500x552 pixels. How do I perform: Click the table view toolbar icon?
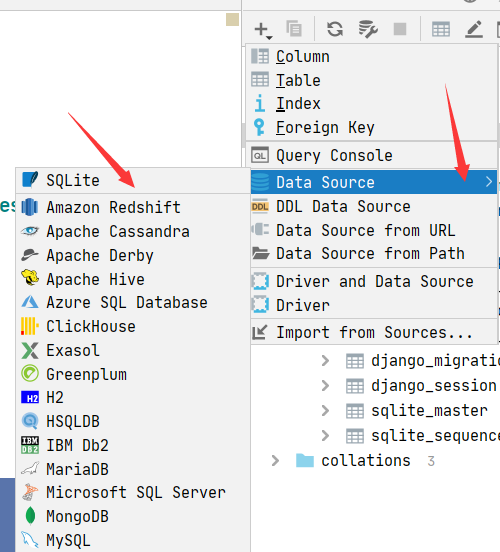[x=441, y=29]
